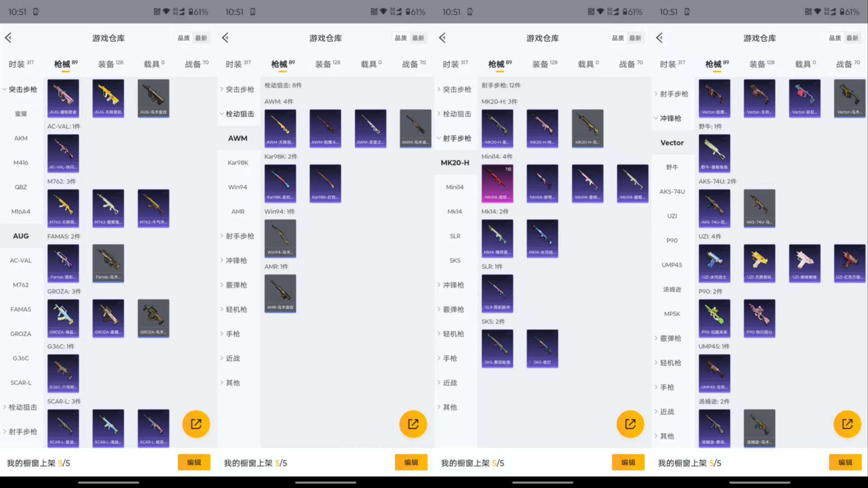Select the Vector category in the sidebar
This screenshot has width=868, height=488.
click(x=672, y=142)
